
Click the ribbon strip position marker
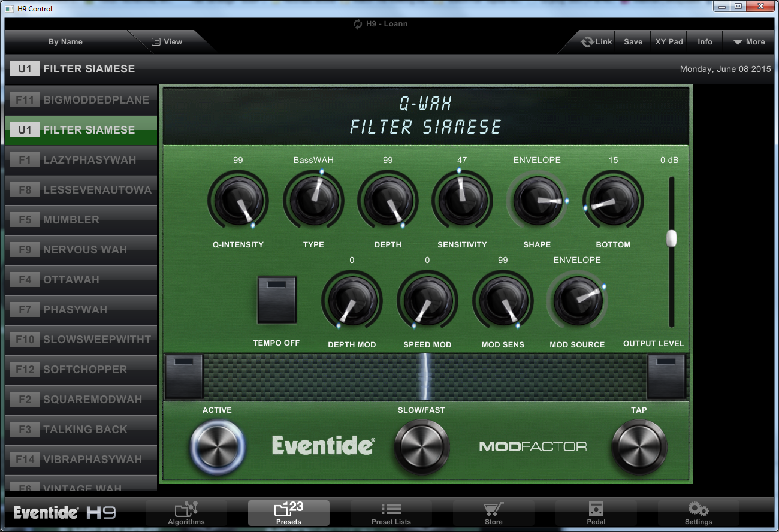(x=425, y=377)
